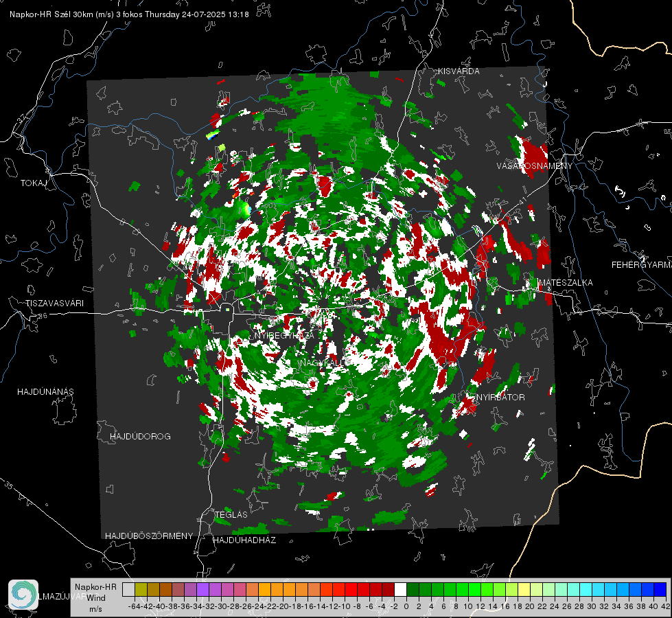Viewport: 672px width, 618px height.
Task: Click the road number 36 near Tiszavasvári
Action: (43, 316)
